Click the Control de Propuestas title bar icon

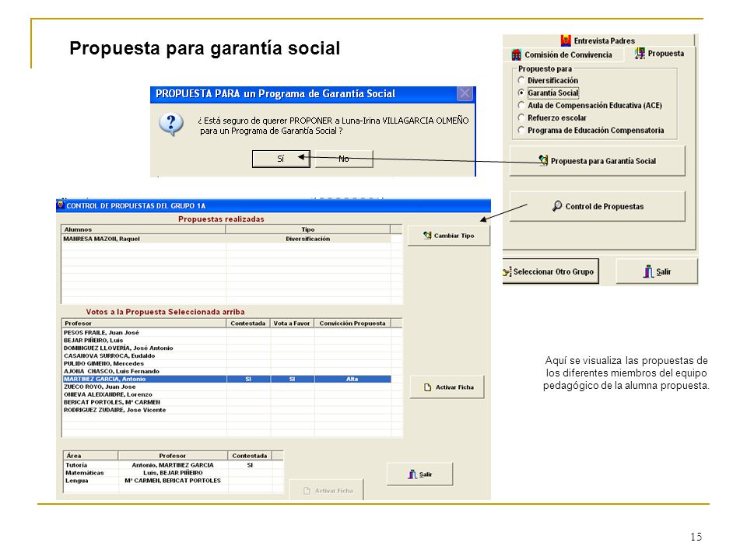click(61, 205)
